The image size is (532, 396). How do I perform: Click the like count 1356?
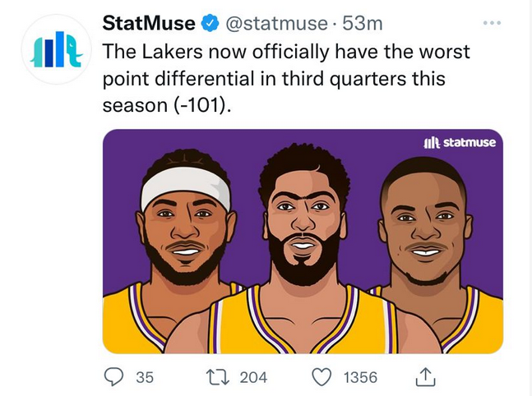(359, 377)
